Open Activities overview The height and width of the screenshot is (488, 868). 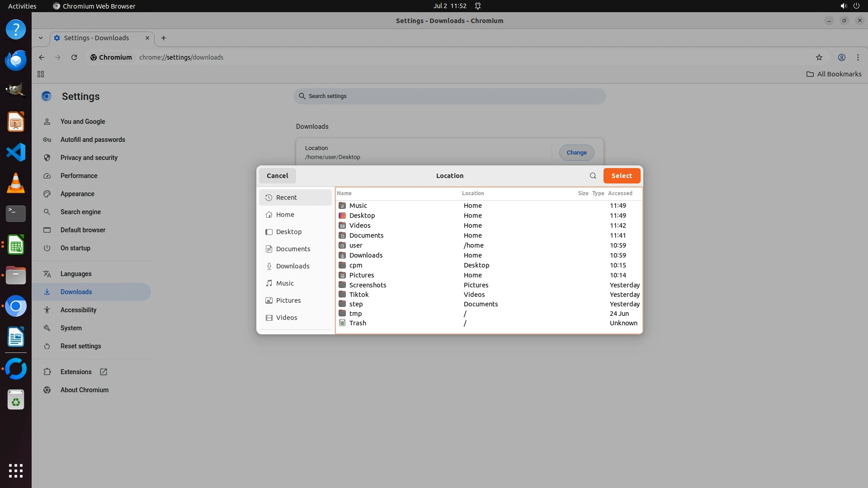(x=22, y=6)
